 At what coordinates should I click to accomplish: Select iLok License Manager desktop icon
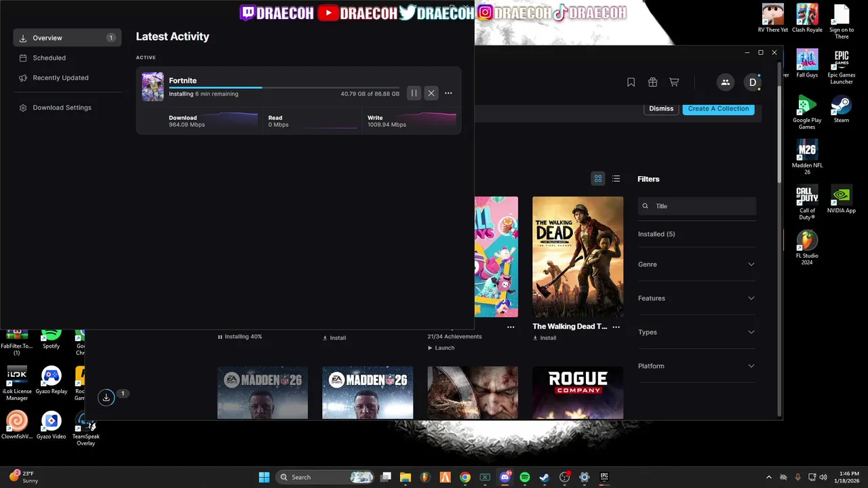[17, 384]
